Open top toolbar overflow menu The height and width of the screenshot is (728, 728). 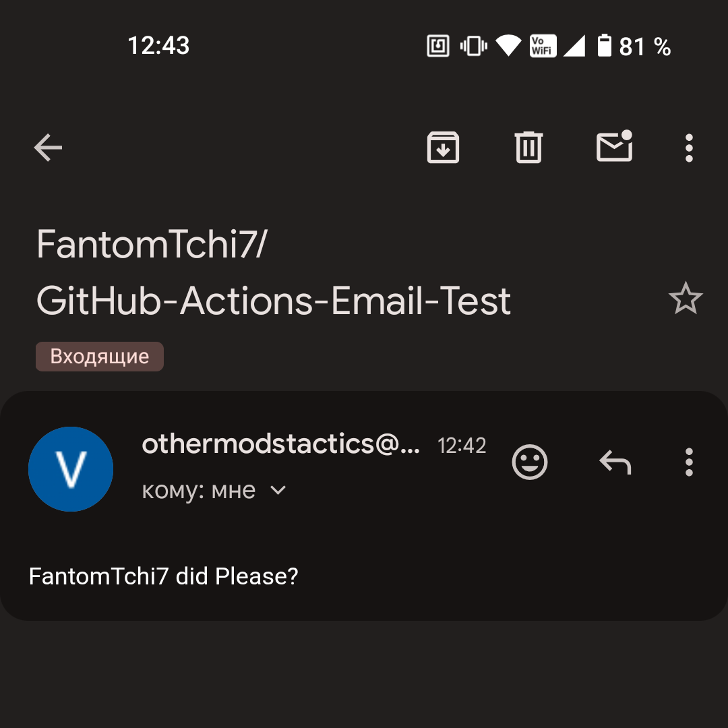pos(688,148)
